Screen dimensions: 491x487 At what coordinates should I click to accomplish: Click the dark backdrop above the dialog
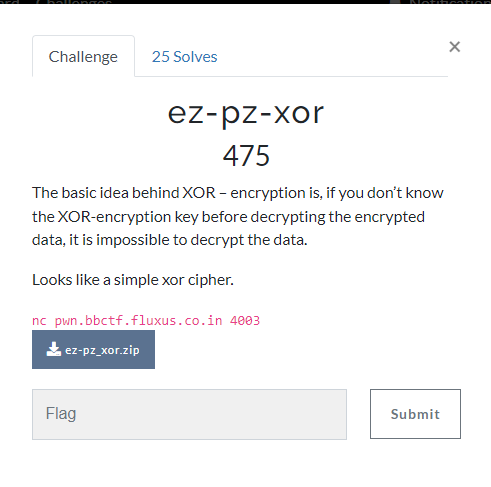coord(245,2)
